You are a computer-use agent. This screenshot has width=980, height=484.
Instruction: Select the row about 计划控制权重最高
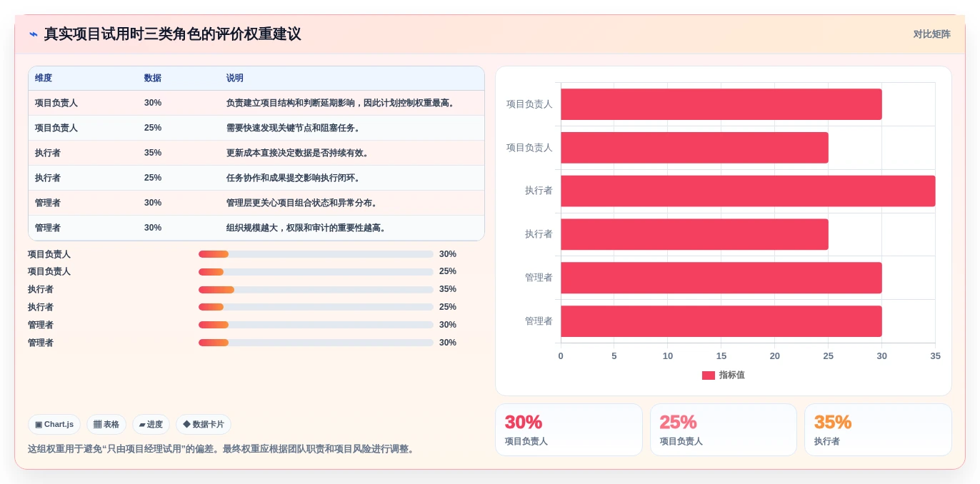coord(256,103)
